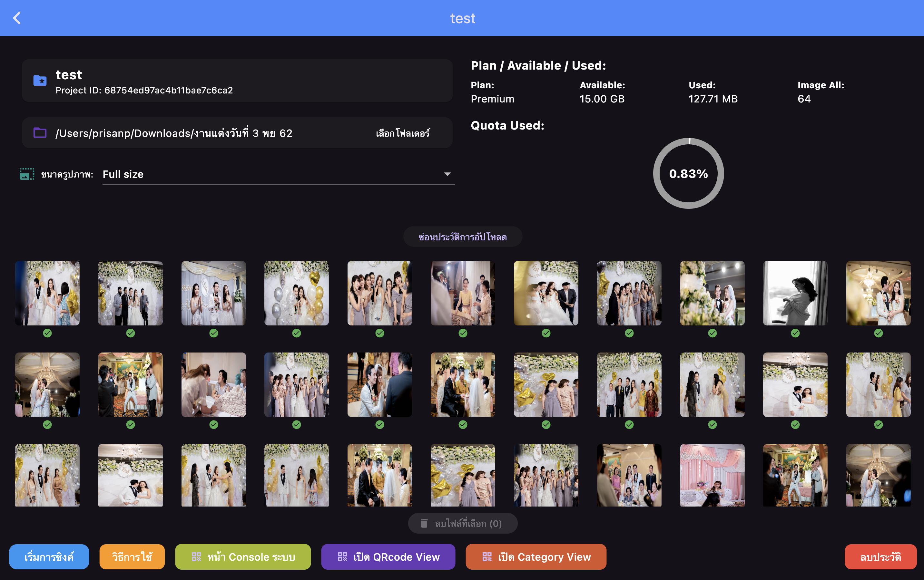Click the green check under black-and-white photo
924x580 pixels.
795,333
